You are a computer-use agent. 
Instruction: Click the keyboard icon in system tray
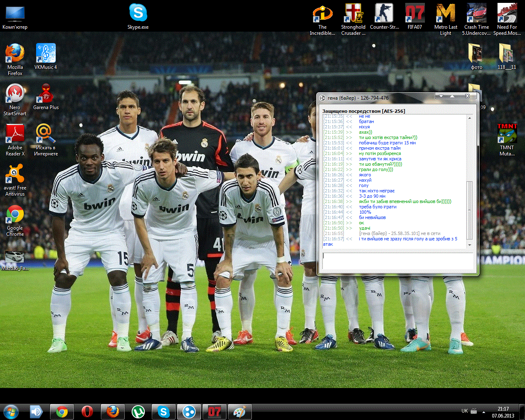point(474,411)
